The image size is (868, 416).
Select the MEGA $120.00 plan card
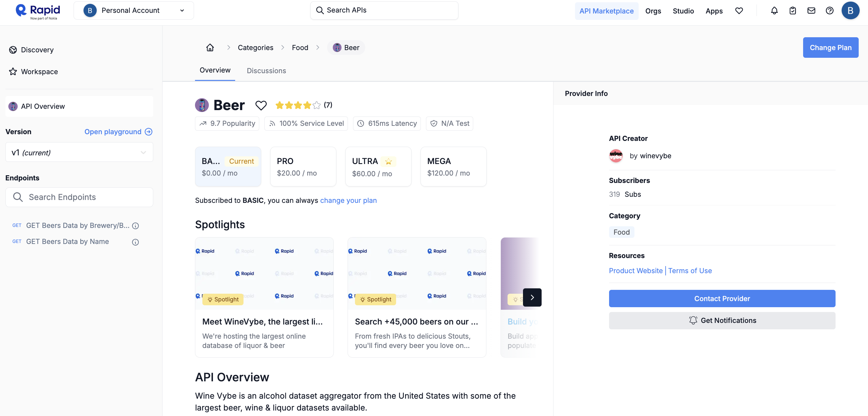(453, 166)
